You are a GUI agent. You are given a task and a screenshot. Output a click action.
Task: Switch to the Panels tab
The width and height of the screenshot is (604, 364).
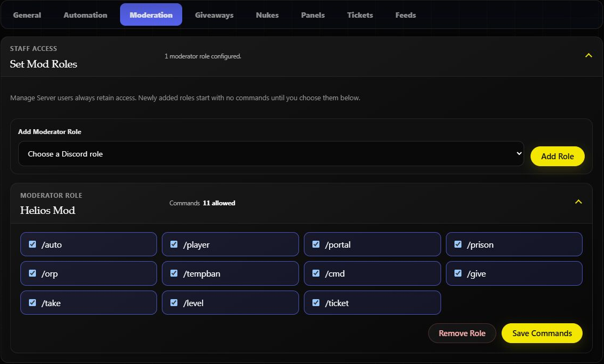313,15
